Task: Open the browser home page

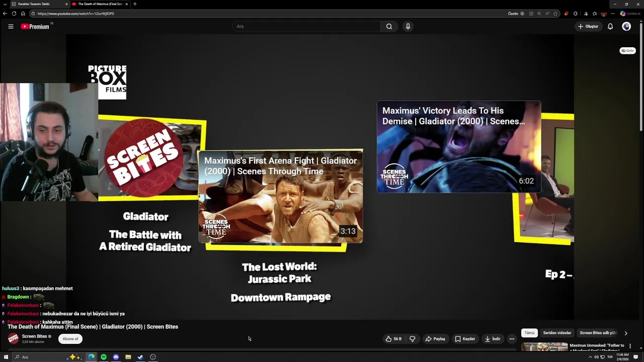Action: pos(23,14)
